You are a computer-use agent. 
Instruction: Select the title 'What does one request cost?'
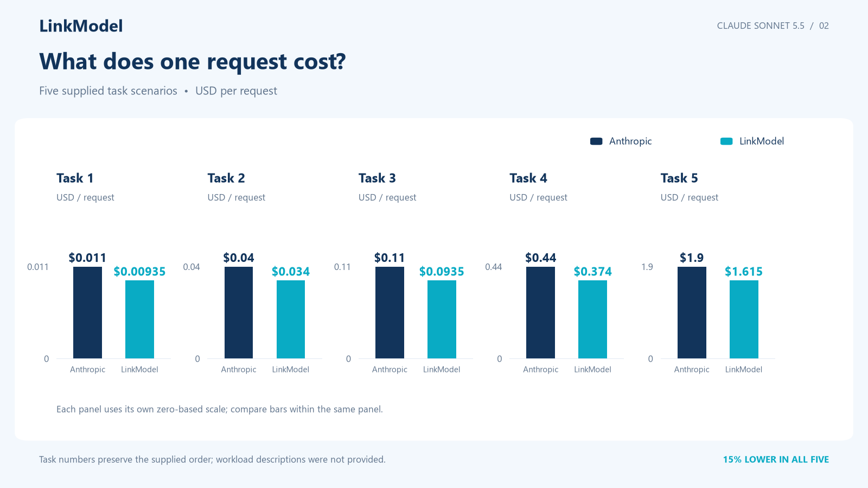193,62
